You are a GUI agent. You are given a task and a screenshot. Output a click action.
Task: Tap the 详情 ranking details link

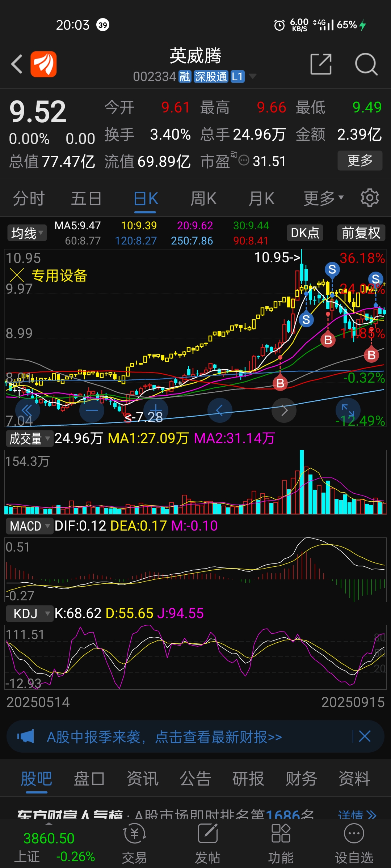click(357, 815)
